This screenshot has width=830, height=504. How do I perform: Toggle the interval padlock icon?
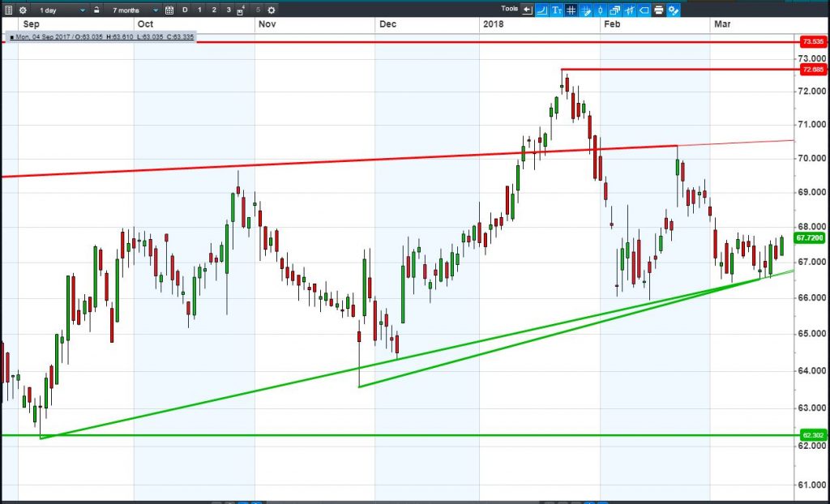(x=96, y=10)
